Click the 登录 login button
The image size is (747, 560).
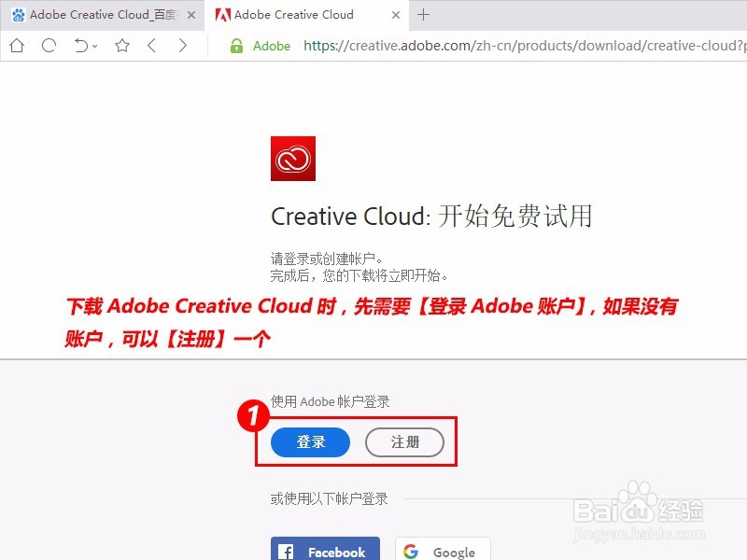310,442
